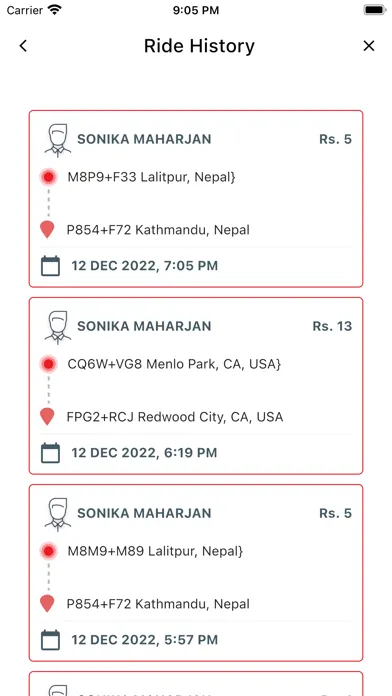Tap the driver avatar on the Rs. 13 ride
The width and height of the screenshot is (392, 696).
coord(58,327)
